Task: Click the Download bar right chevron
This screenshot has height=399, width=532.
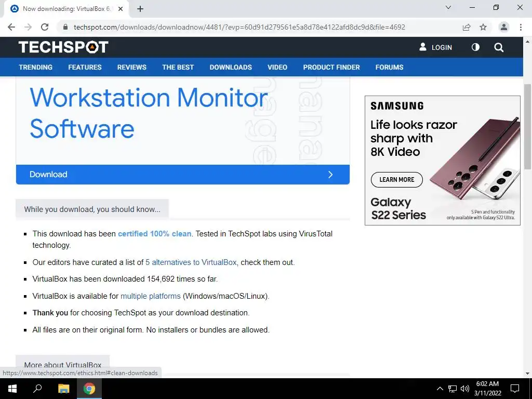Action: pyautogui.click(x=330, y=175)
